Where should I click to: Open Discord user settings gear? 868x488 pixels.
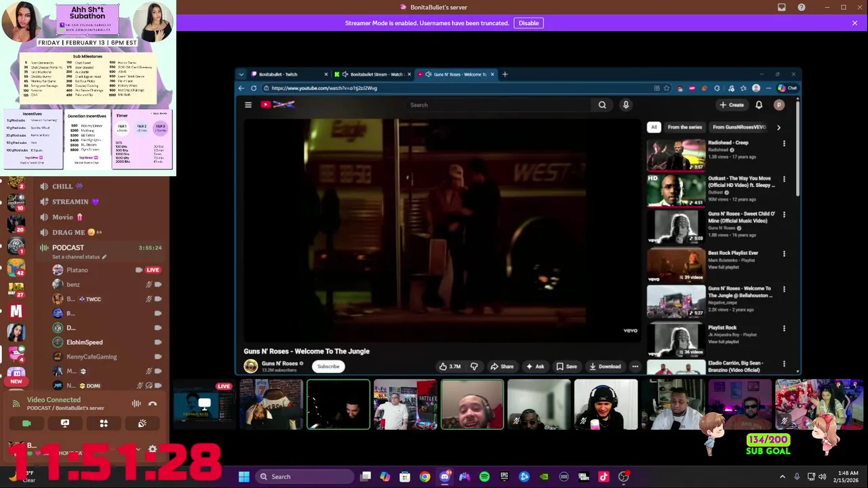point(153,449)
